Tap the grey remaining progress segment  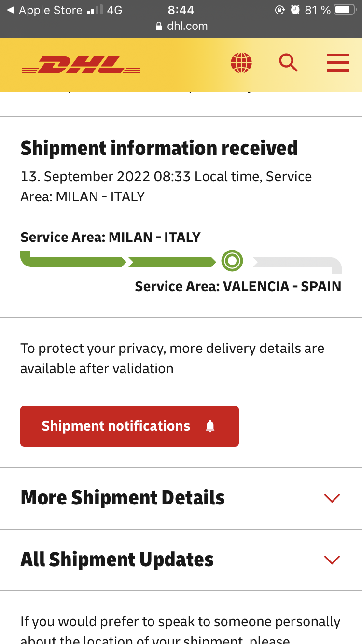tap(297, 264)
